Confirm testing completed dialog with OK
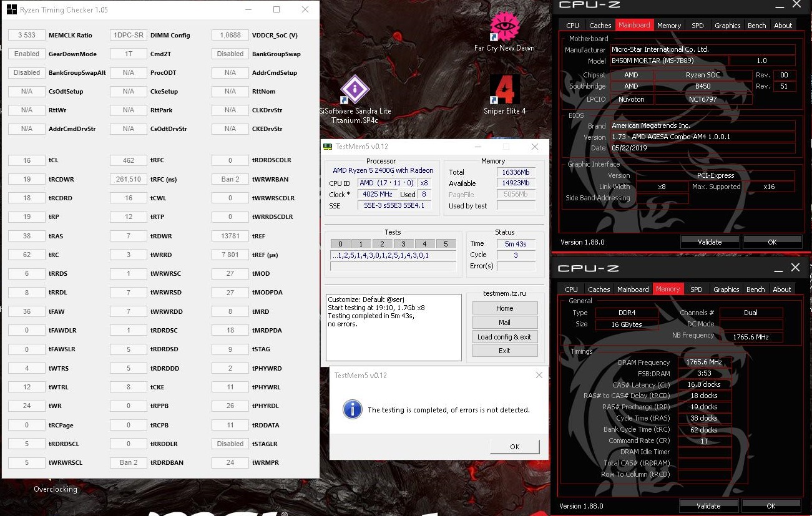The height and width of the screenshot is (516, 812). coord(514,447)
